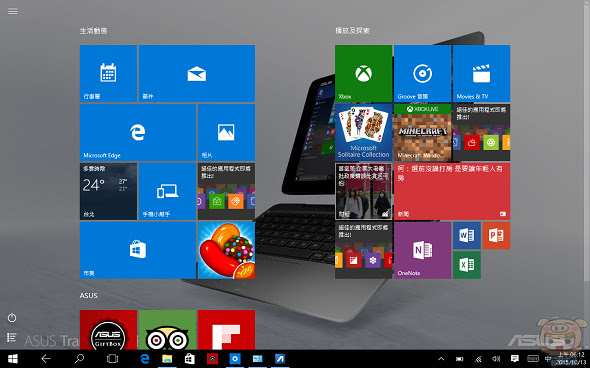Open the Xbox tile
590x368 pixels.
click(x=363, y=73)
